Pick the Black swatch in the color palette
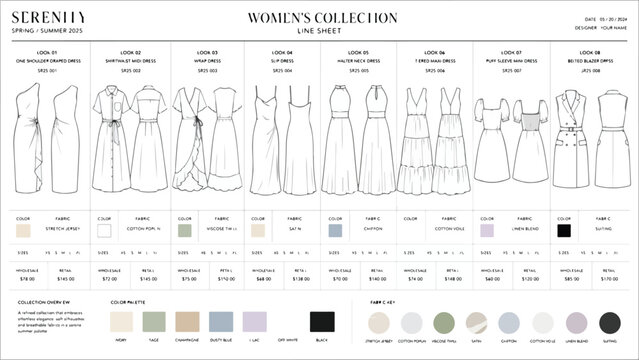This screenshot has width=639, height=360. click(x=322, y=322)
